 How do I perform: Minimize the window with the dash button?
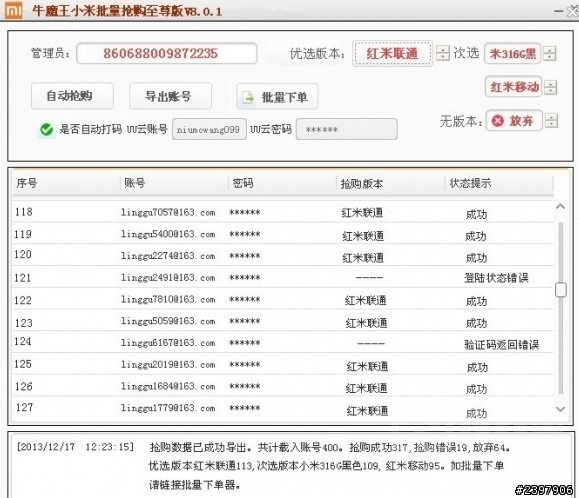pyautogui.click(x=559, y=11)
